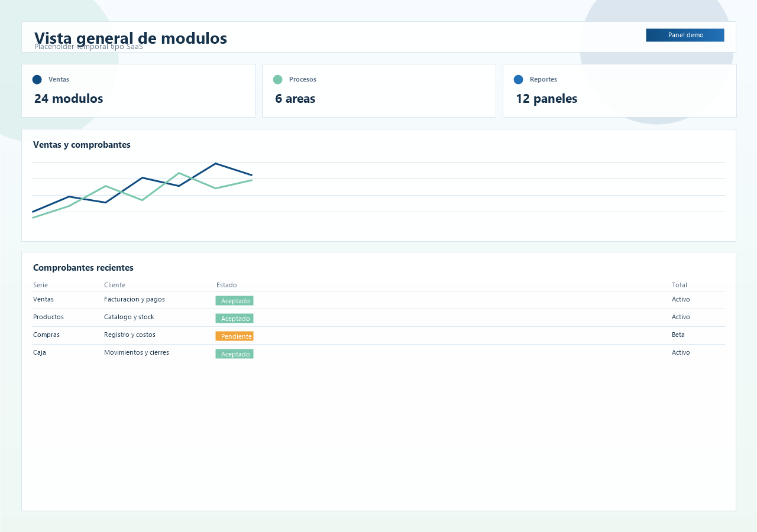Select the green Procesos dot icon
Viewport: 757px width, 532px height.
(x=278, y=79)
